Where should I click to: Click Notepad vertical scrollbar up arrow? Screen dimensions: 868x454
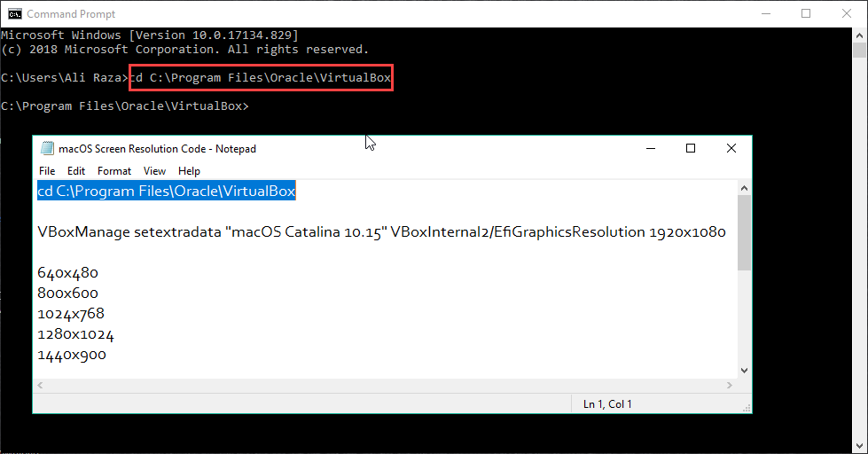(x=744, y=187)
